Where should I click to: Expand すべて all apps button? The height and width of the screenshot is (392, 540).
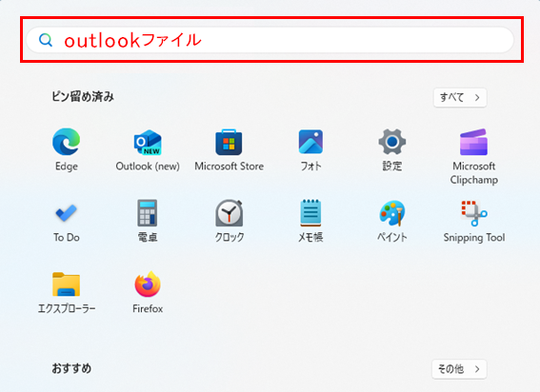click(x=460, y=98)
